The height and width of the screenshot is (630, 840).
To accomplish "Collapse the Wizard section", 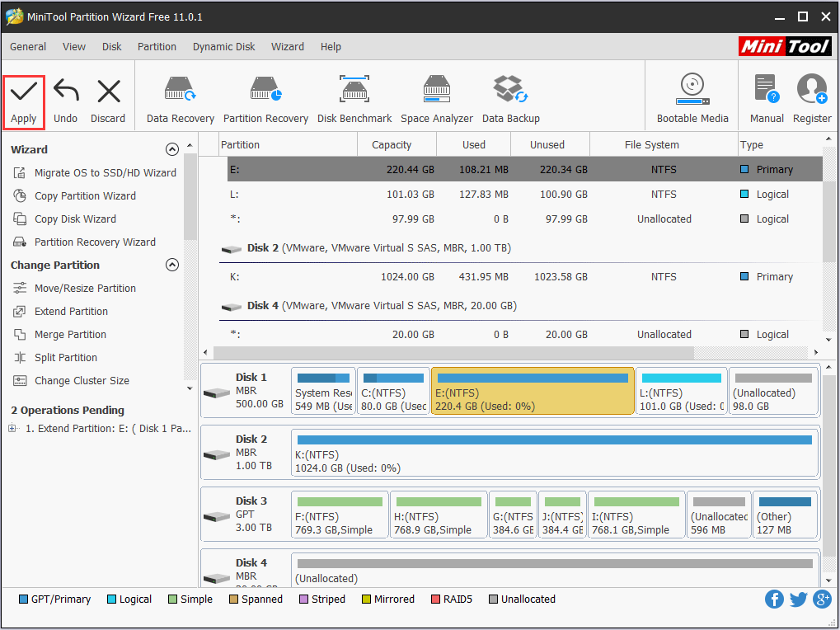I will [x=172, y=149].
